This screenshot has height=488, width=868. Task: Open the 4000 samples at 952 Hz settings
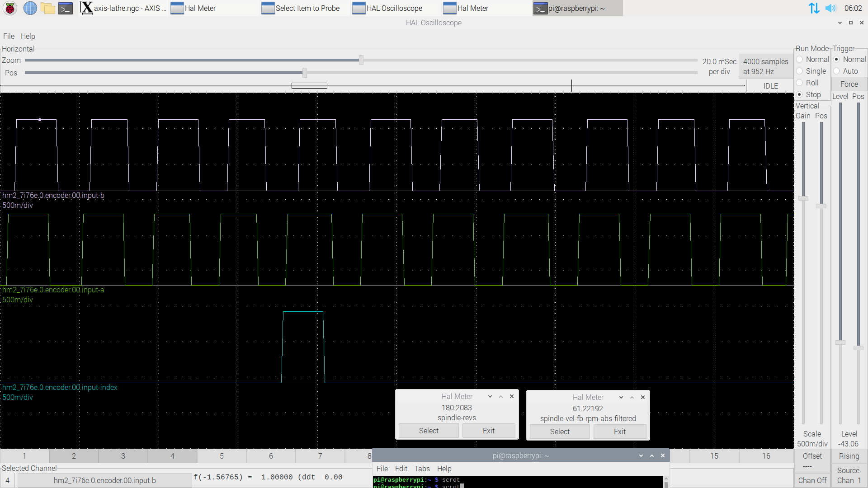[765, 66]
